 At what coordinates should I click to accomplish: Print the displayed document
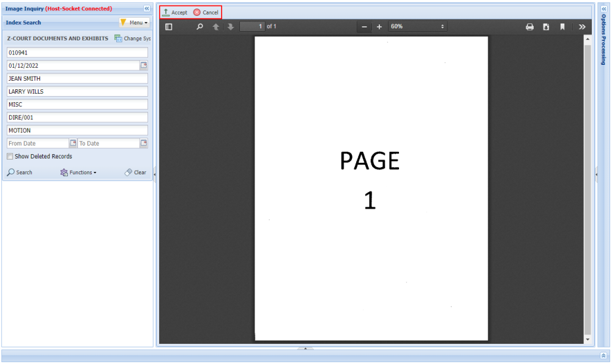530,27
